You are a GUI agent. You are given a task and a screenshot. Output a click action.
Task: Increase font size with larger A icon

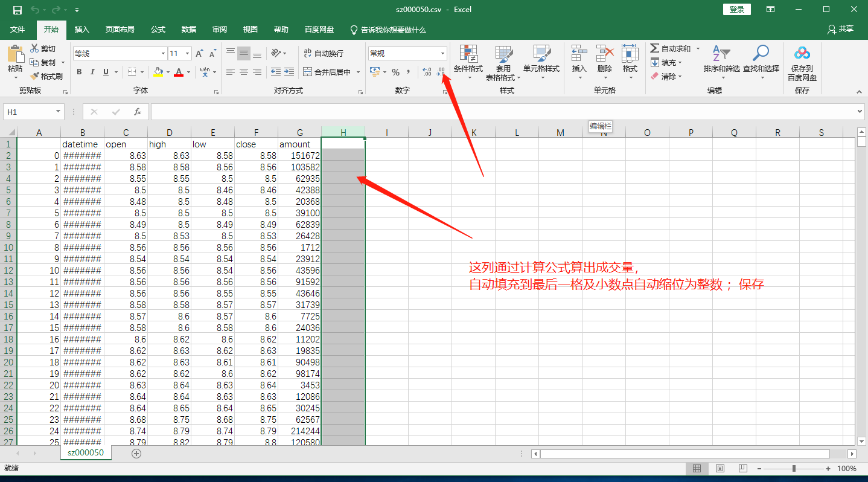pyautogui.click(x=199, y=54)
